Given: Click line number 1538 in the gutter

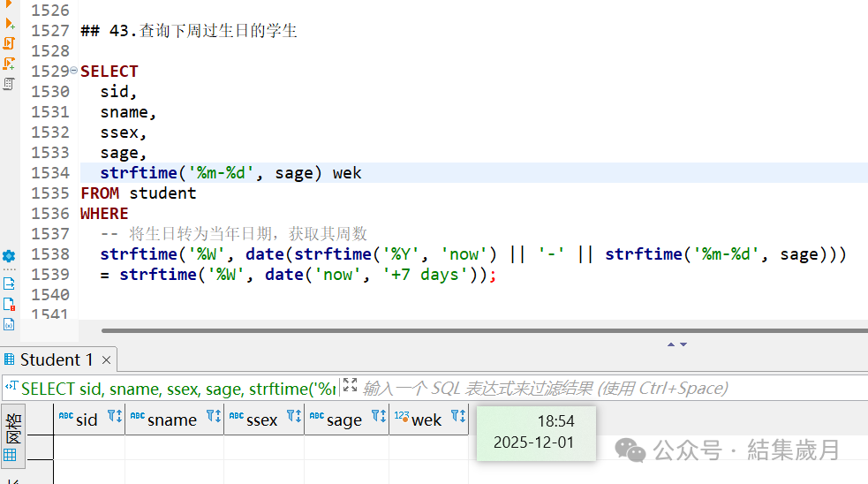Looking at the screenshot, I should tap(49, 254).
